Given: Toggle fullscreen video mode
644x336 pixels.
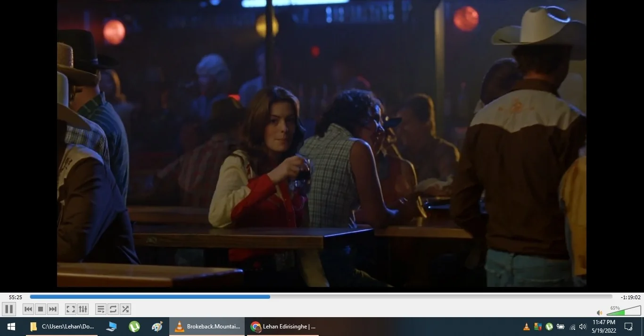Looking at the screenshot, I should (x=71, y=309).
